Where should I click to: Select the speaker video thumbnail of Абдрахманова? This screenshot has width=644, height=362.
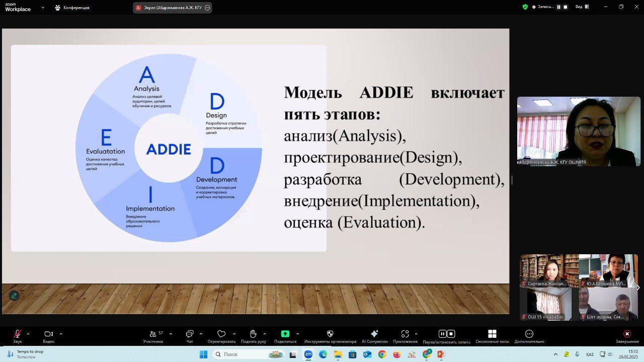[x=579, y=131]
